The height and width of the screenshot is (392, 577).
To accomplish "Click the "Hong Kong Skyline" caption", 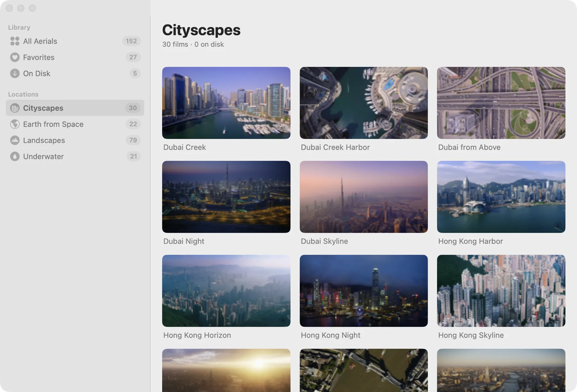I will [x=471, y=335].
